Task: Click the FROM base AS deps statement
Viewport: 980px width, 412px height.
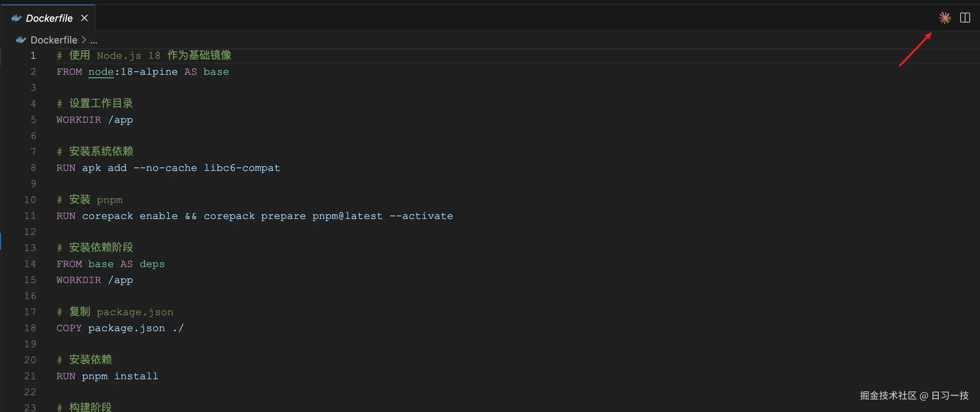Action: (x=110, y=264)
